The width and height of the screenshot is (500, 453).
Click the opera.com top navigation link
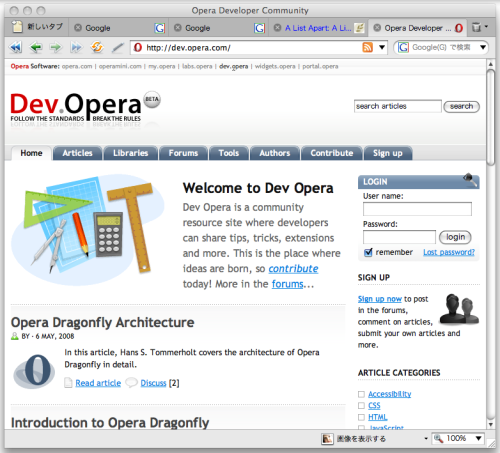click(77, 66)
